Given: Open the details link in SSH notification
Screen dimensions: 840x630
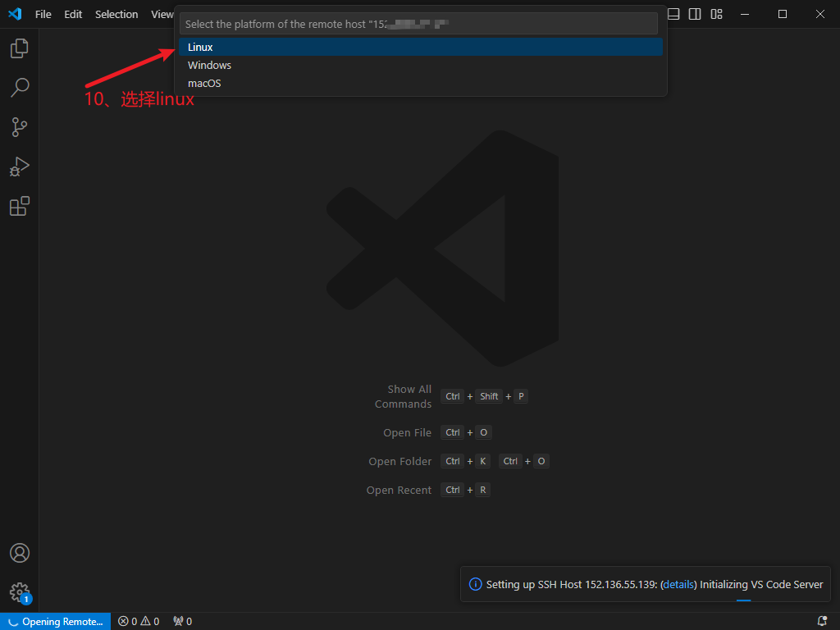Looking at the screenshot, I should point(678,584).
